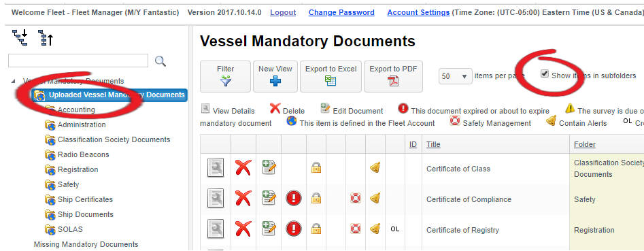Click the expand all tree icon
644x251 pixels.
(x=20, y=38)
